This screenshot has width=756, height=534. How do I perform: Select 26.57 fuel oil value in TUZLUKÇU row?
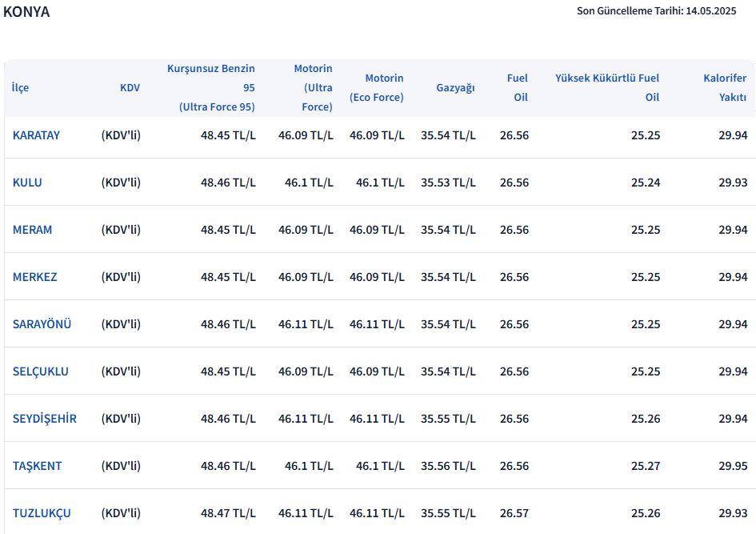point(514,514)
